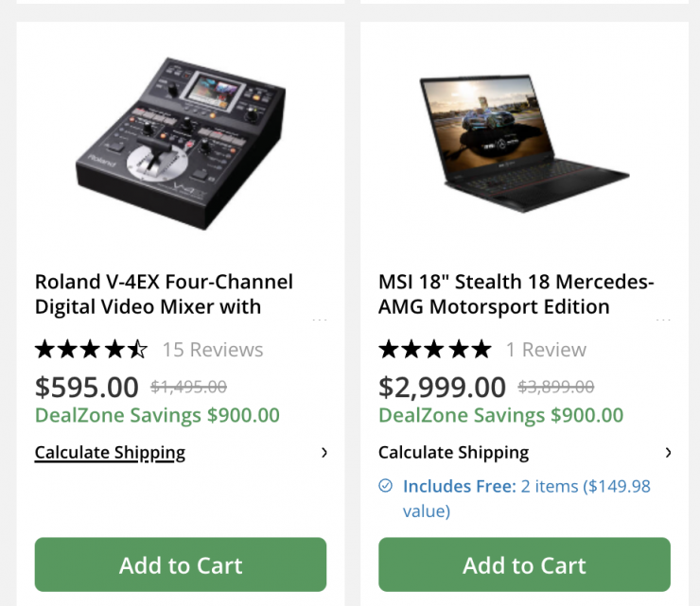Open the Roland V-4EX Four-Channel Digital Video Mixer title
The height and width of the screenshot is (606, 700).
pos(164,294)
